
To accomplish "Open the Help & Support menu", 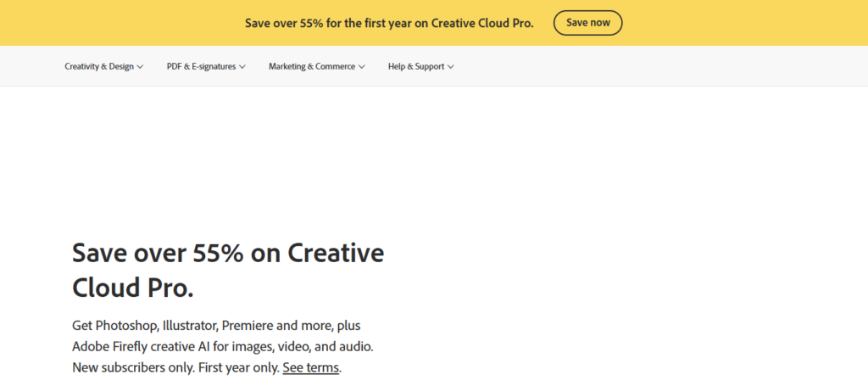I will pyautogui.click(x=415, y=66).
